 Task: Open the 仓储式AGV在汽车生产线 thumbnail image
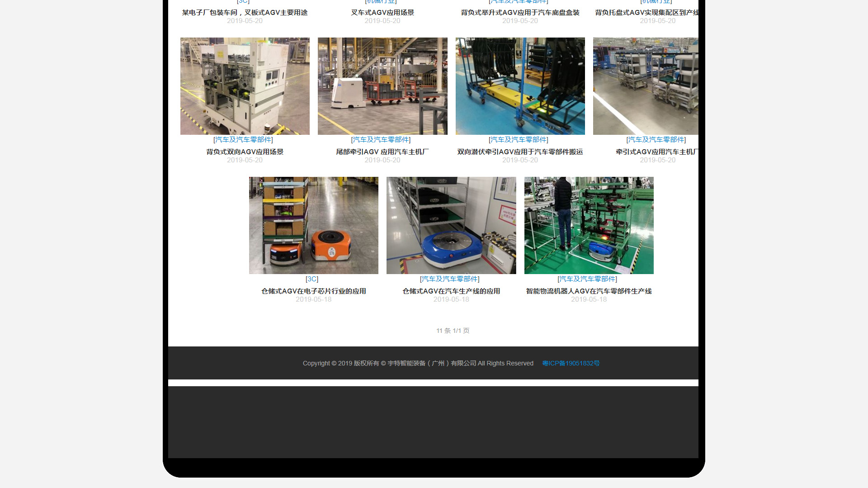(x=451, y=225)
